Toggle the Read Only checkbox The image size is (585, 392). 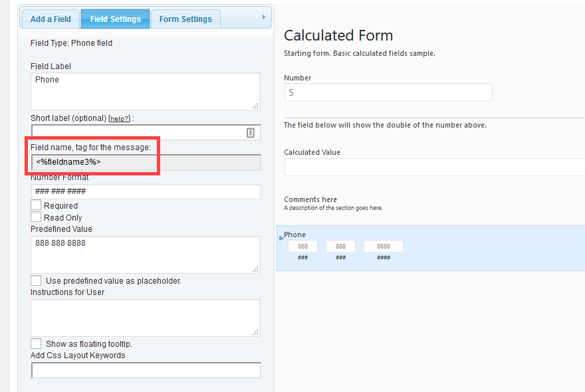pyautogui.click(x=36, y=217)
